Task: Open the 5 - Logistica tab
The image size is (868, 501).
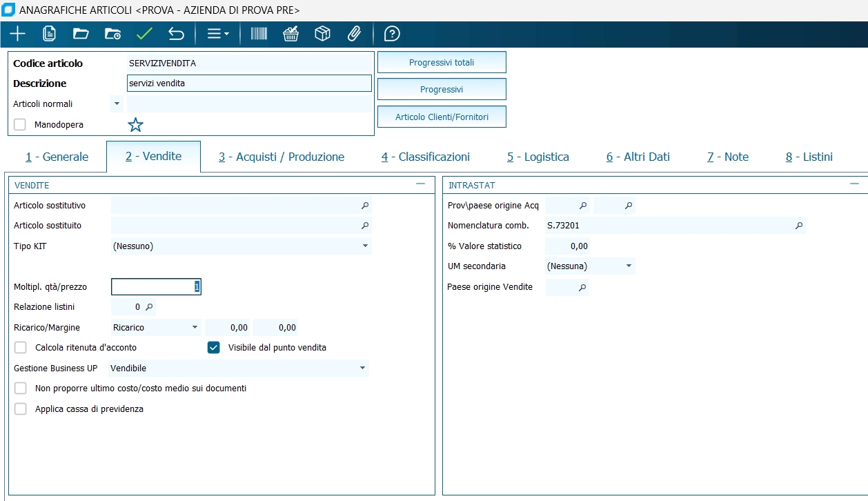Action: (537, 157)
